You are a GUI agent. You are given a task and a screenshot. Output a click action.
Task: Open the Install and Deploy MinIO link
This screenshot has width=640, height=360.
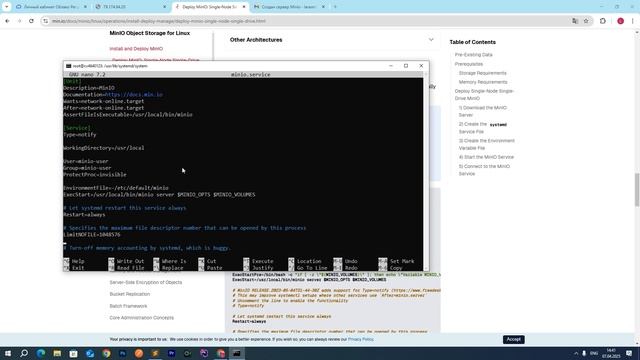pos(136,49)
